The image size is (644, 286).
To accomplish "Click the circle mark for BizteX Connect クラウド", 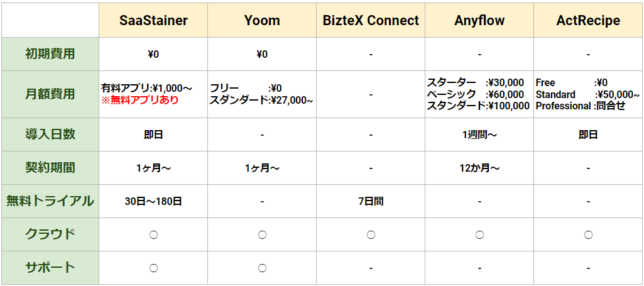I will 371,234.
